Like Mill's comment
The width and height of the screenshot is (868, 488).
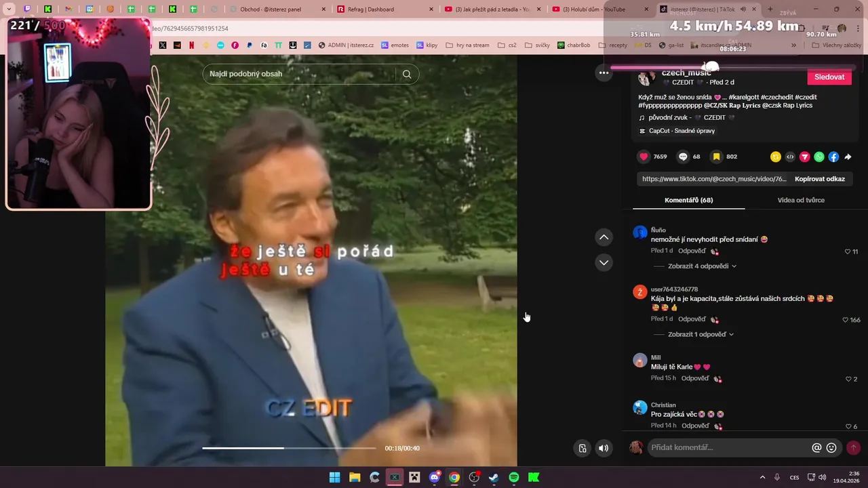tap(848, 379)
